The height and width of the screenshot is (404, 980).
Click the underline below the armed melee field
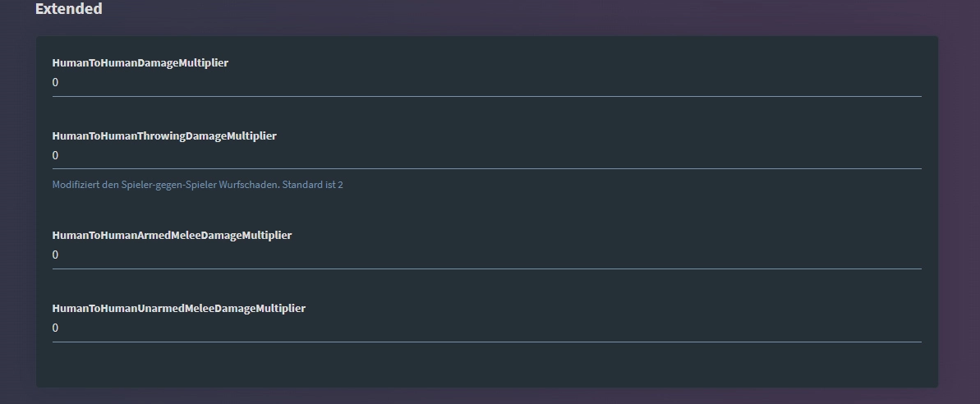click(x=486, y=269)
